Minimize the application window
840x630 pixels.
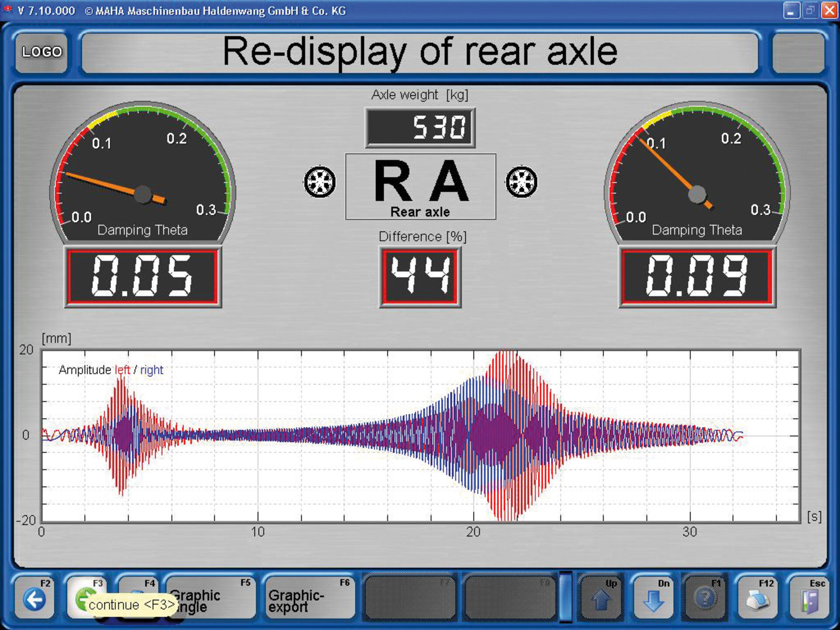point(791,10)
